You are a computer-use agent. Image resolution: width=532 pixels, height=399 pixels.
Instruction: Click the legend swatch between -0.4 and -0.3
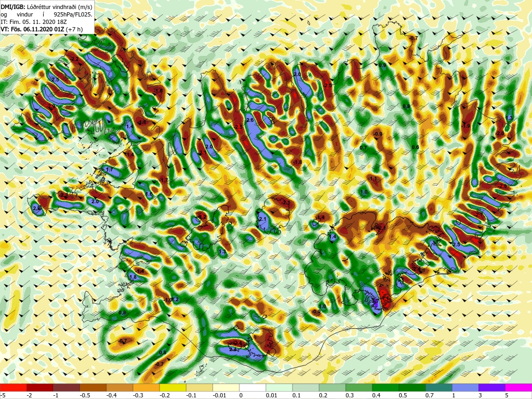(x=119, y=387)
